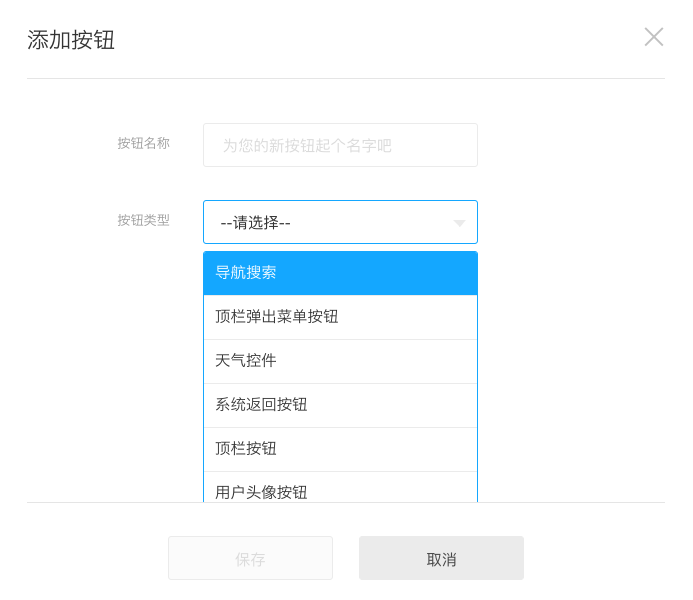Focus the 按钮名称 text input
This screenshot has width=693, height=600.
[x=340, y=145]
